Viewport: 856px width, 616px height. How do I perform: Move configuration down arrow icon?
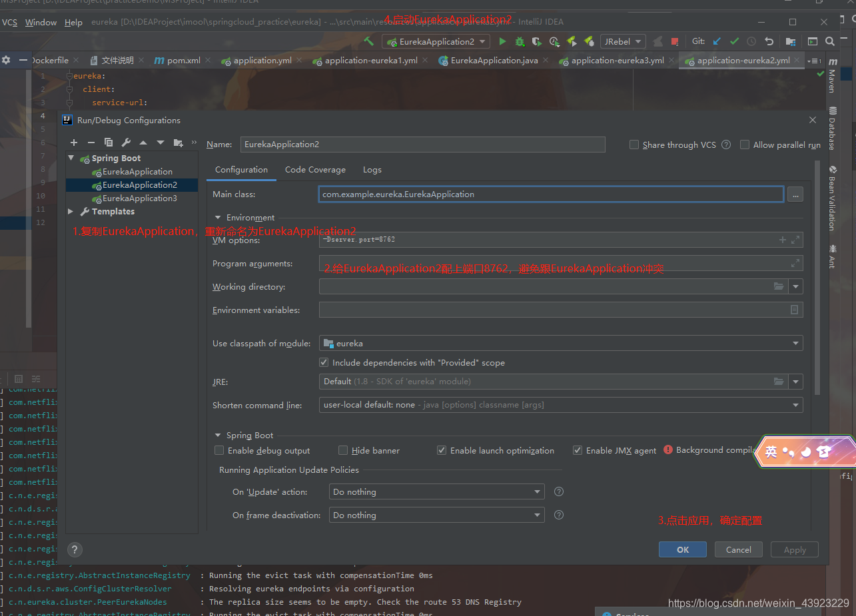tap(161, 143)
